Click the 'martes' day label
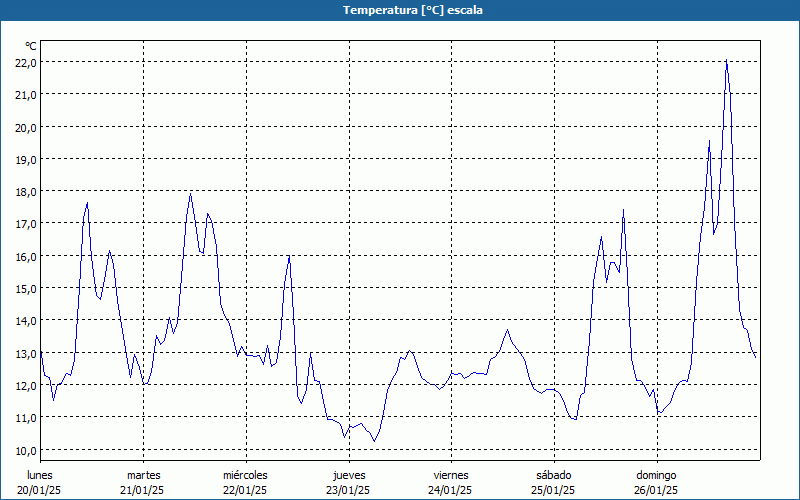 (144, 475)
